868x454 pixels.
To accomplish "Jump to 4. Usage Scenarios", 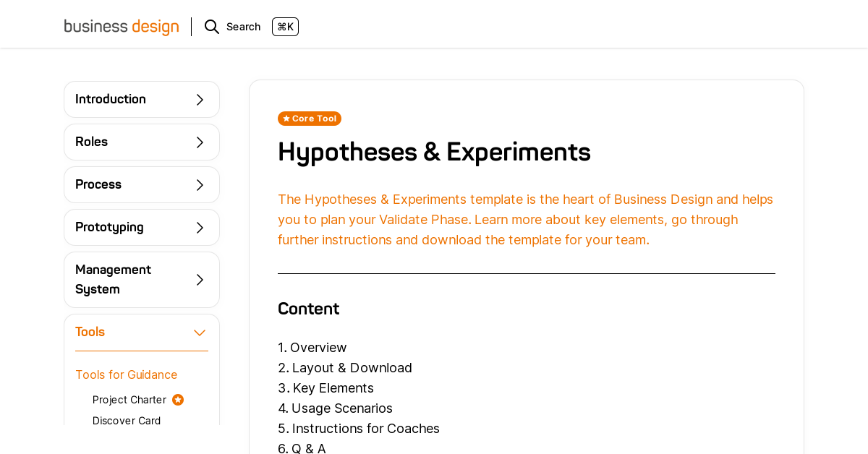I will (x=335, y=408).
